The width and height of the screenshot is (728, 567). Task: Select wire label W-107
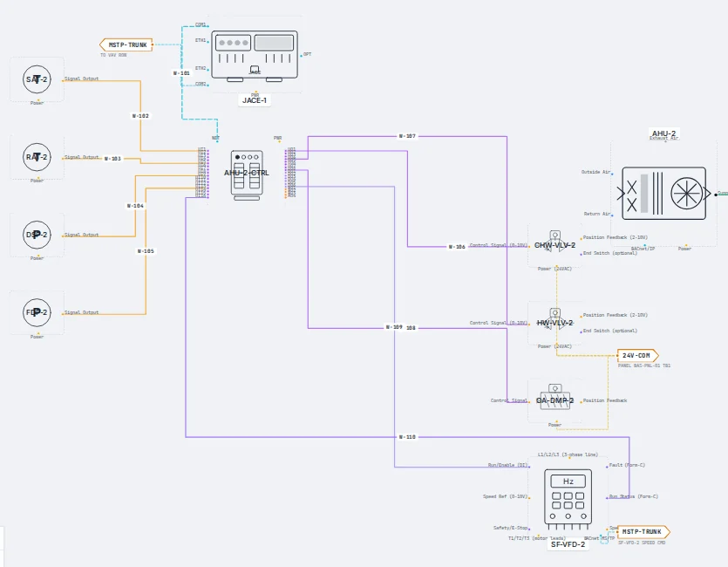coord(408,136)
